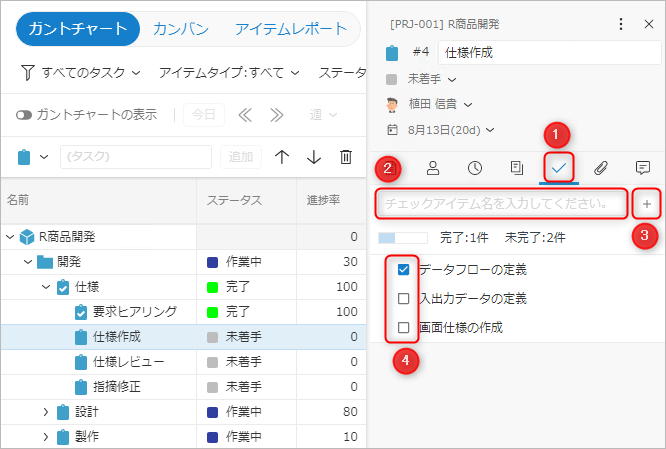Expand the 設計 tree row
Image resolution: width=666 pixels, height=449 pixels.
pyautogui.click(x=45, y=411)
